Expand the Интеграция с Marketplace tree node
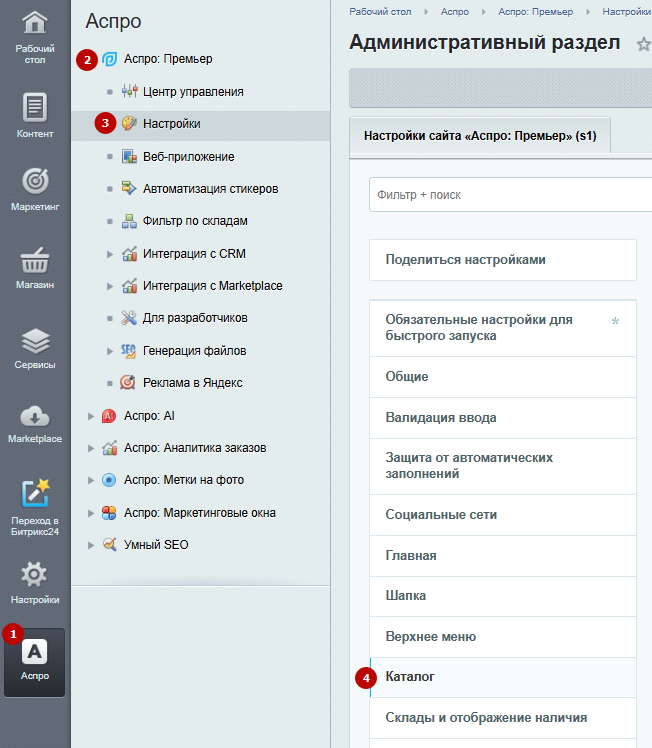The image size is (652, 748). coord(110,286)
